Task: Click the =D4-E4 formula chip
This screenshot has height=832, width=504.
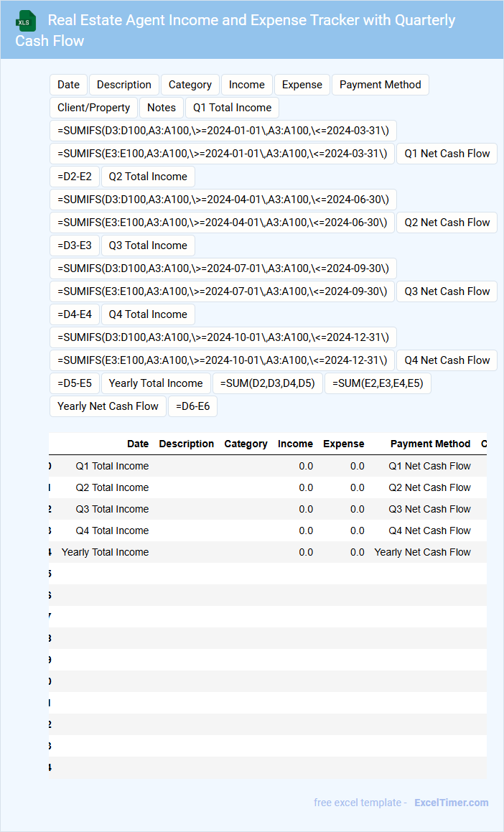Action: tap(75, 314)
